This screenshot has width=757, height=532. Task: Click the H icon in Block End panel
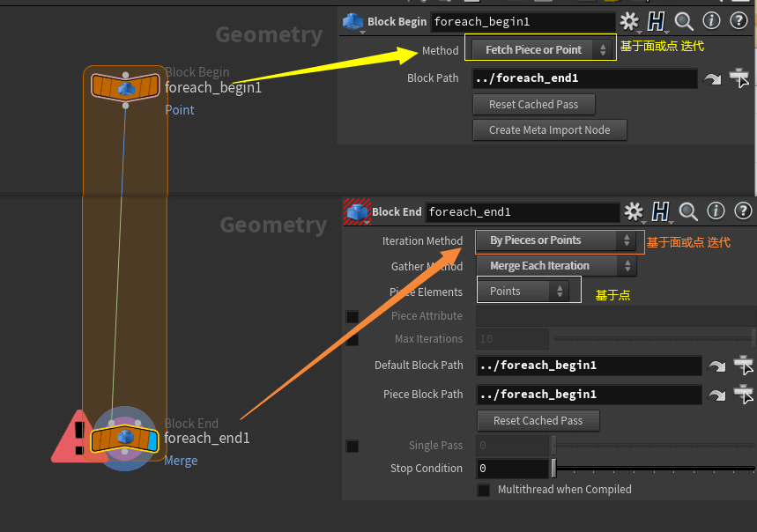(660, 211)
